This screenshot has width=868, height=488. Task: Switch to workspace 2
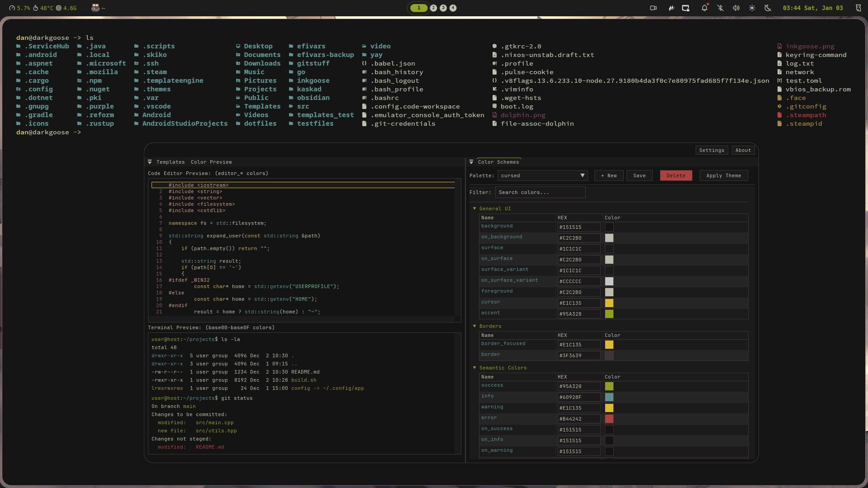click(433, 8)
